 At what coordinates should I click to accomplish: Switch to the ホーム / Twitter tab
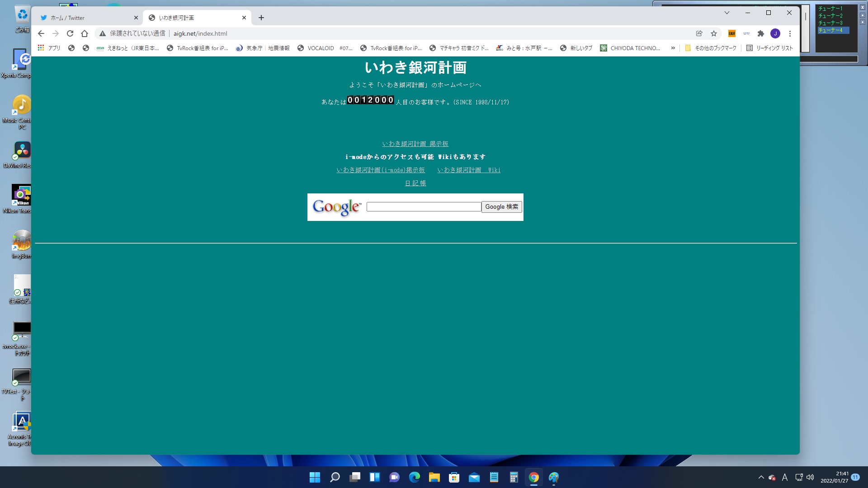click(x=89, y=18)
